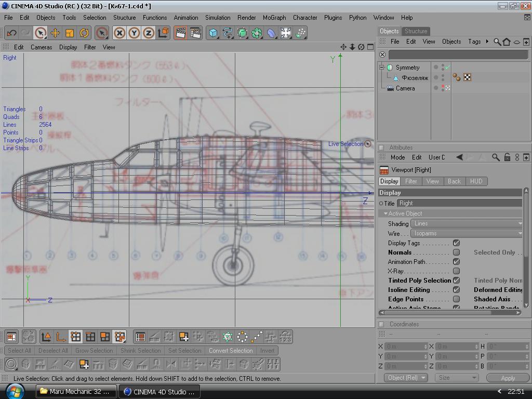The height and width of the screenshot is (399, 532).
Task: Toggle Display Tags checkbox
Action: click(456, 243)
